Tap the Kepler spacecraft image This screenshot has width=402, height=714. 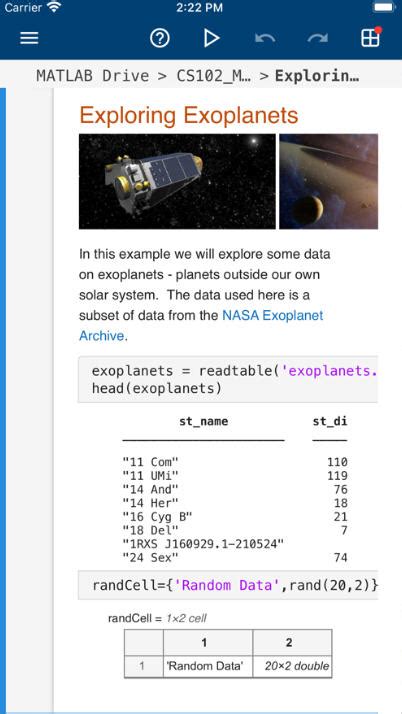177,181
